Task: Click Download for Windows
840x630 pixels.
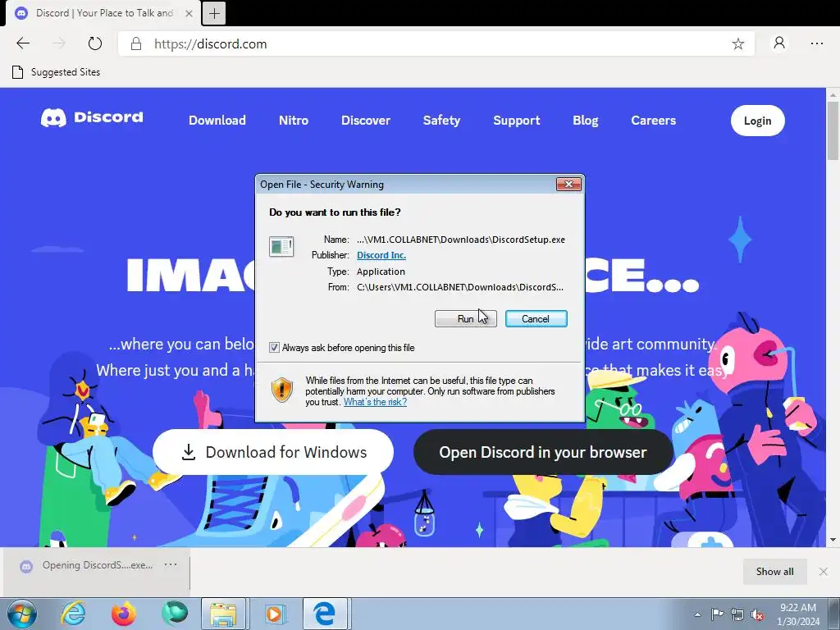Action: (x=273, y=452)
